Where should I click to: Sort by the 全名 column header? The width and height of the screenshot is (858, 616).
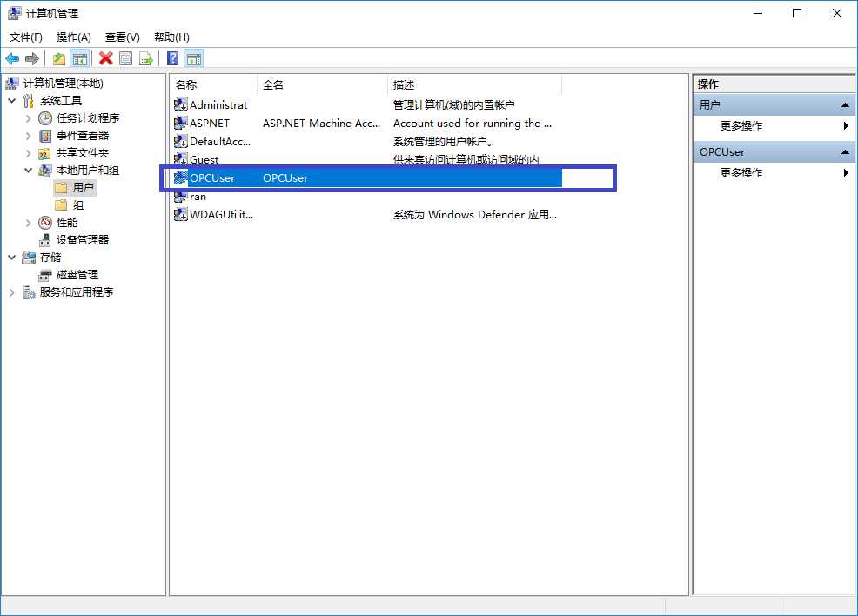(x=322, y=84)
